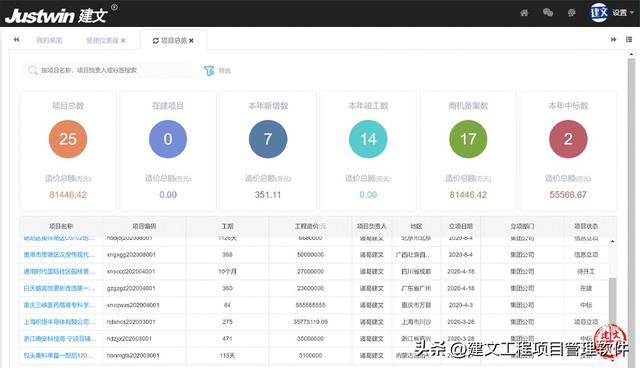Select the teal 14 本年竣工数 circle
Image resolution: width=640 pixels, height=368 pixels.
(368, 139)
